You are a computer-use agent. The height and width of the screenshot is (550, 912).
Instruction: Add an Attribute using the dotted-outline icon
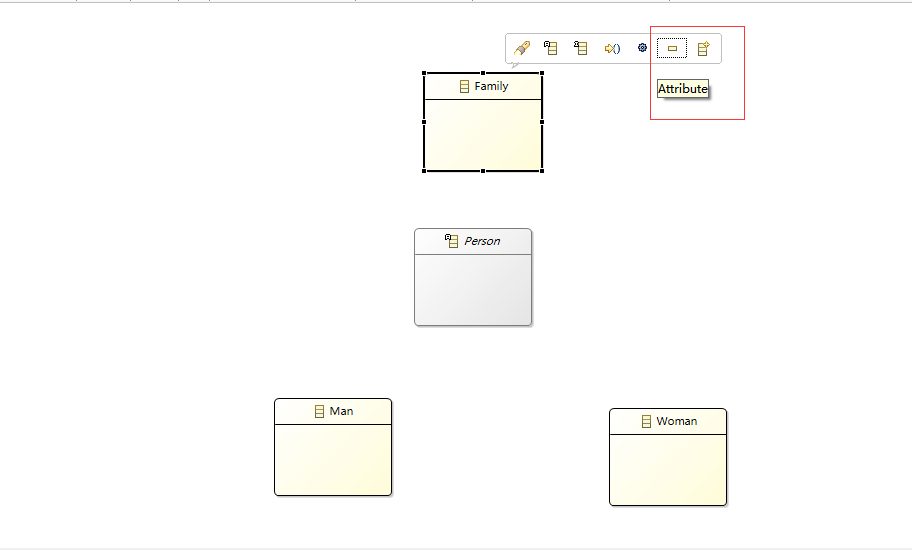(x=672, y=48)
